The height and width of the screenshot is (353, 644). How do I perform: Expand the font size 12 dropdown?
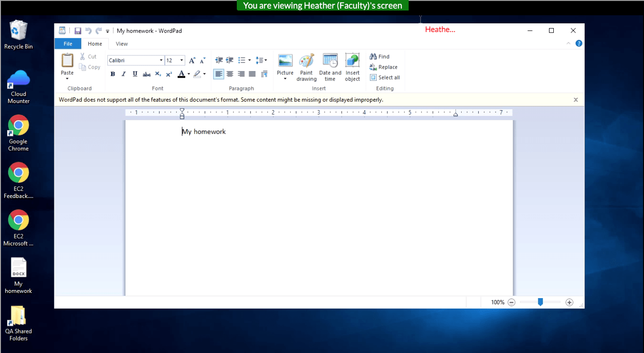(x=182, y=61)
